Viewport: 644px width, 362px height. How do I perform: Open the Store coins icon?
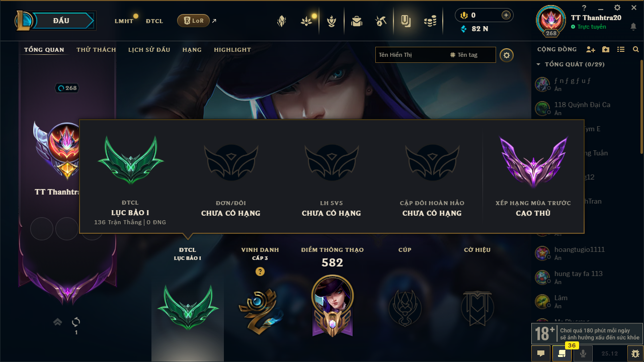click(x=430, y=21)
